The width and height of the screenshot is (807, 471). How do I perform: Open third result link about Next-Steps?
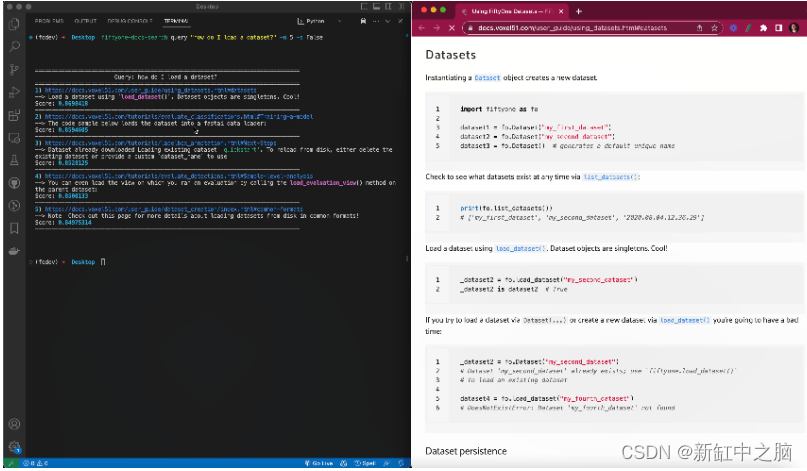(161, 143)
